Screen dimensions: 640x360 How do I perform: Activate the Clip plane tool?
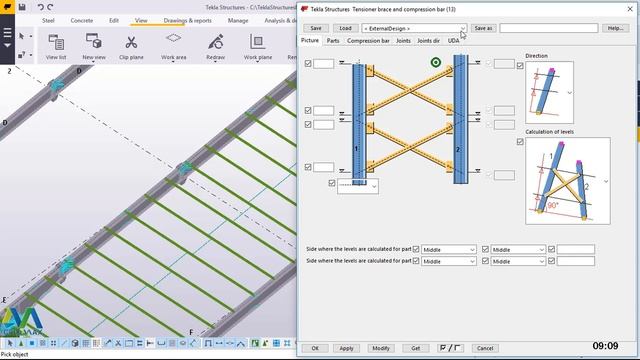click(131, 47)
